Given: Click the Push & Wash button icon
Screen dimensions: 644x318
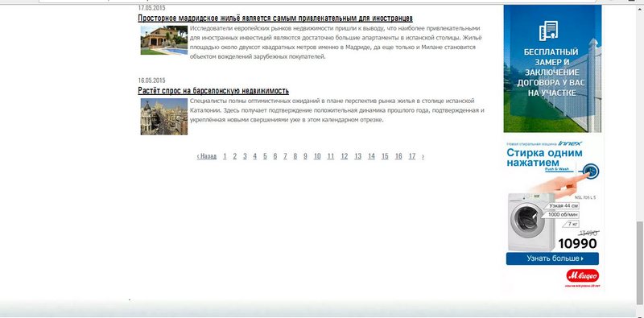Looking at the screenshot, I should click(x=592, y=171).
